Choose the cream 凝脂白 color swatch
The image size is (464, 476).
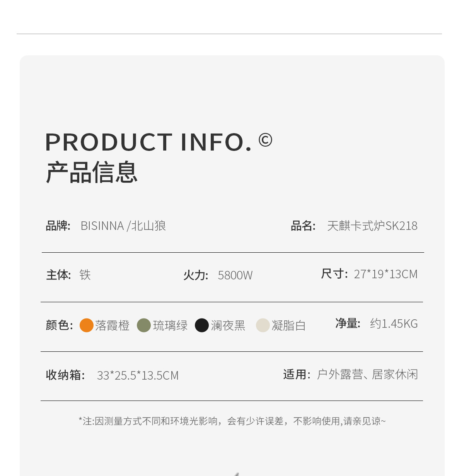coord(263,325)
